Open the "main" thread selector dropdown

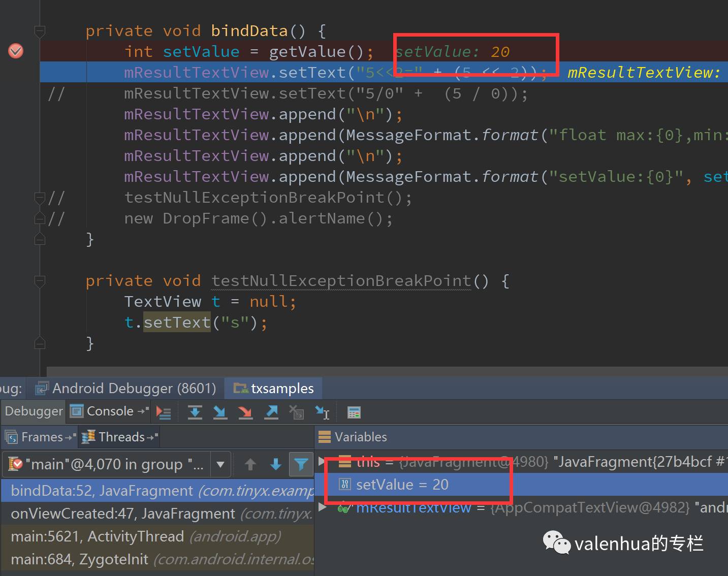point(220,464)
